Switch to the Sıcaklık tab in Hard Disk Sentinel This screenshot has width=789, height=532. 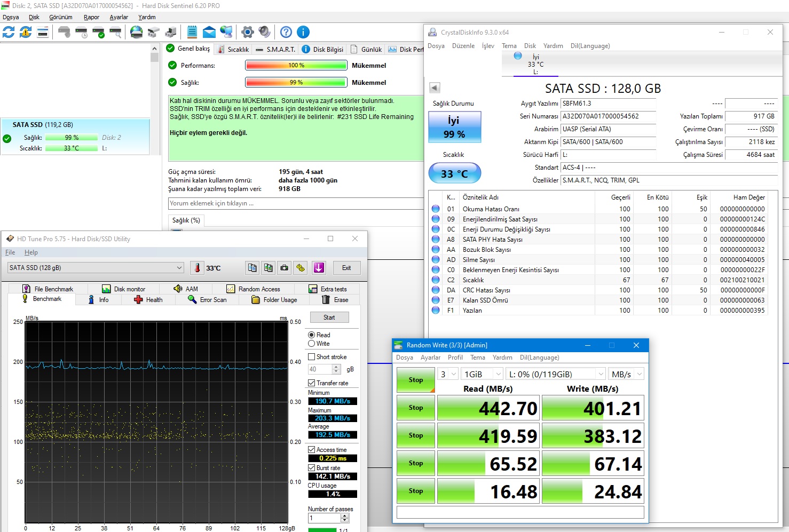click(233, 49)
